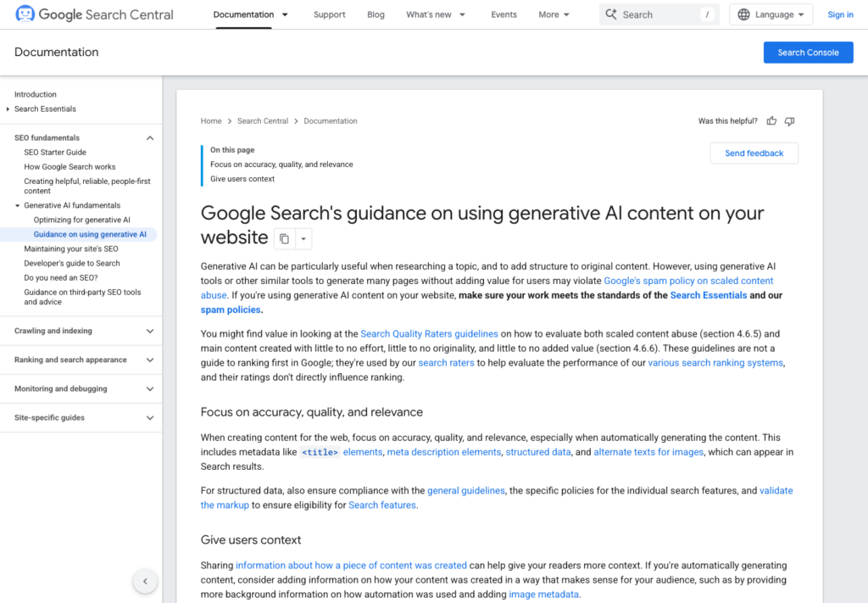Expand the Site-specific guides section
Viewport: 868px width, 603px height.
pyautogui.click(x=150, y=417)
